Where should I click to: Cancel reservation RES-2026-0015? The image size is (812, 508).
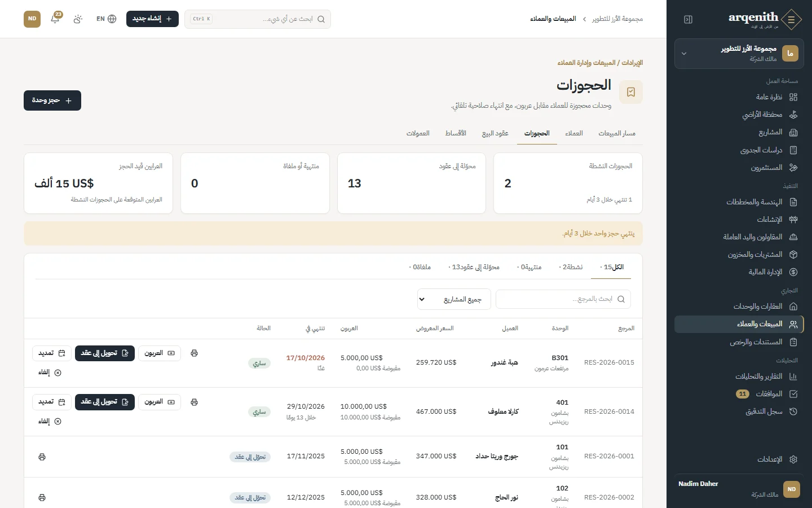[x=50, y=373]
